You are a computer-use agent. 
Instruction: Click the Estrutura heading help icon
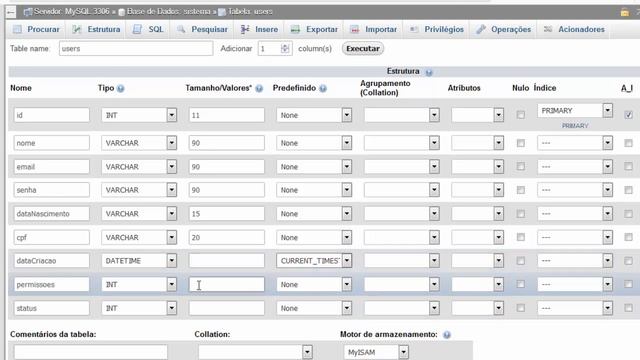pyautogui.click(x=429, y=72)
